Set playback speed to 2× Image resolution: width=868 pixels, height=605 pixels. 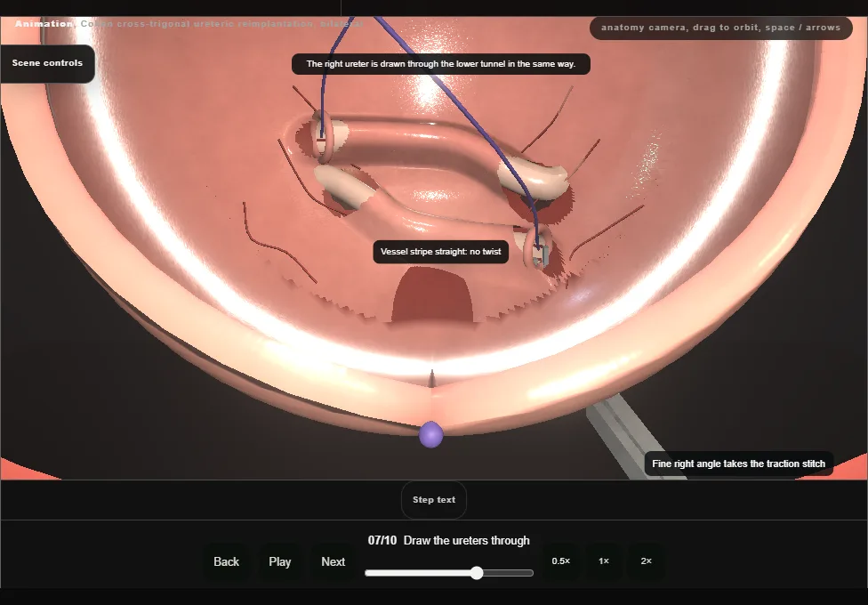pyautogui.click(x=646, y=561)
